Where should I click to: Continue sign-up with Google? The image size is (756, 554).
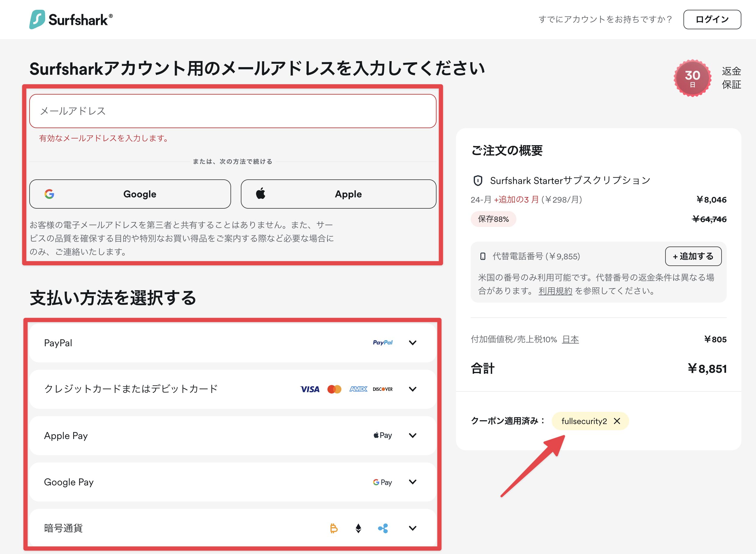[x=130, y=194]
